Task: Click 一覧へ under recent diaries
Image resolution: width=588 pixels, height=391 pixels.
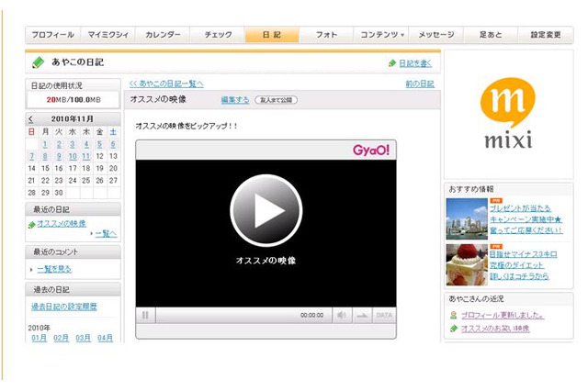Action: coord(107,234)
